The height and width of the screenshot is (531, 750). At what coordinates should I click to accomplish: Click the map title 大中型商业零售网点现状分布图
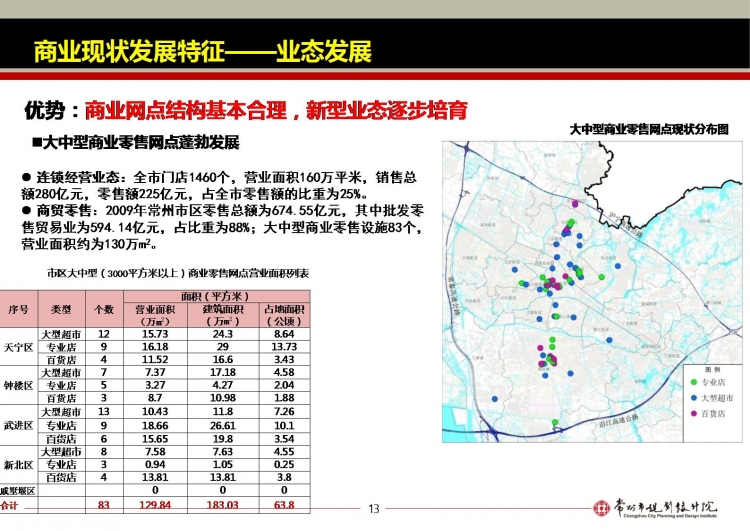[x=650, y=129]
